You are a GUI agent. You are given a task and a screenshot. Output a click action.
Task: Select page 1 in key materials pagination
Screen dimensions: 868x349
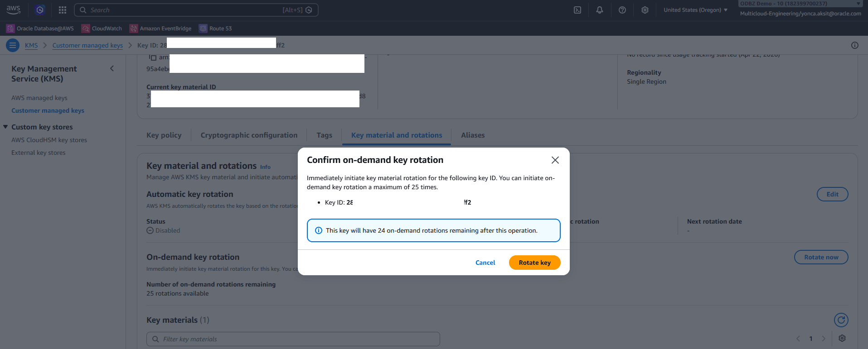tap(811, 339)
